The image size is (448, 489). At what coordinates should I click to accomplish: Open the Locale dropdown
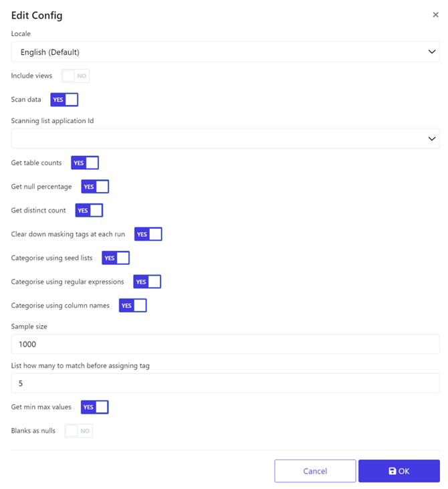pos(225,52)
